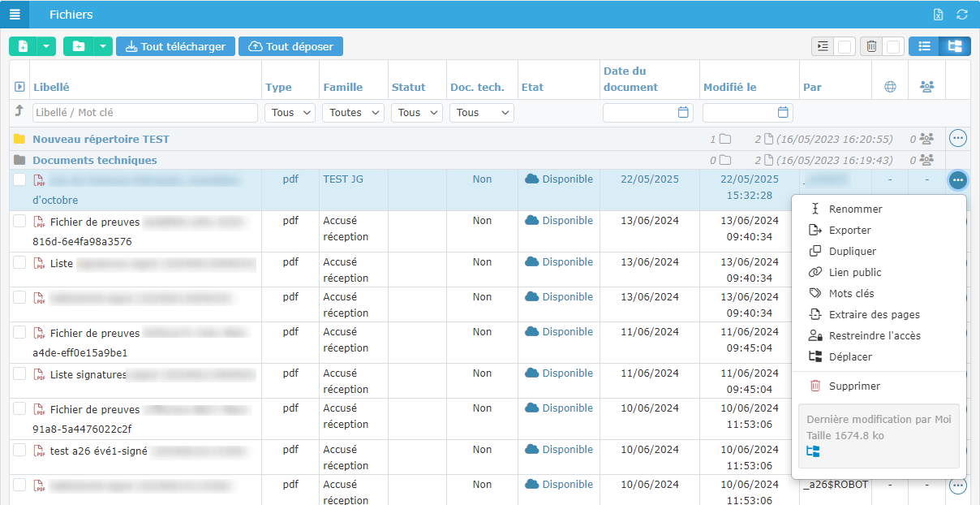Go up one folder level arrow
The height and width of the screenshot is (505, 980).
pyautogui.click(x=19, y=111)
